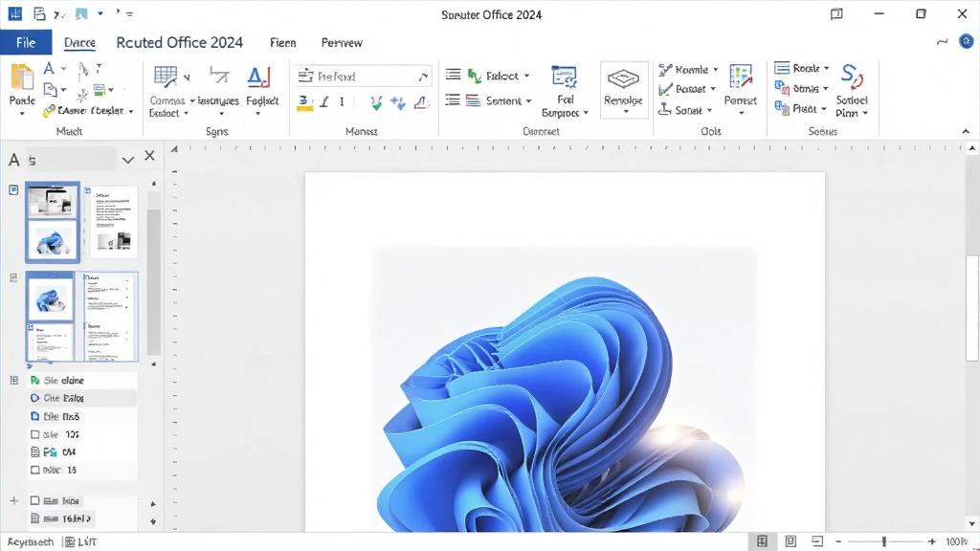Click the blue sort arrows icon
The height and width of the screenshot is (551, 980).
click(398, 103)
